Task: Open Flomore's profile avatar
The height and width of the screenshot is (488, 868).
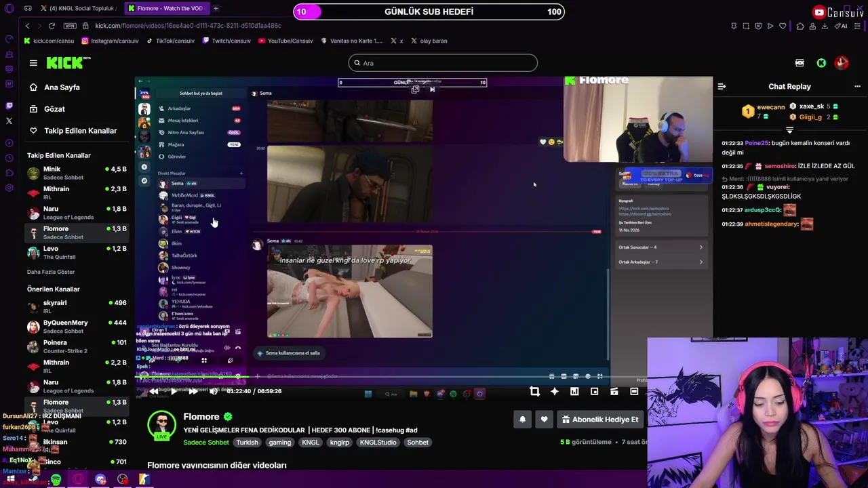Action: (x=161, y=426)
